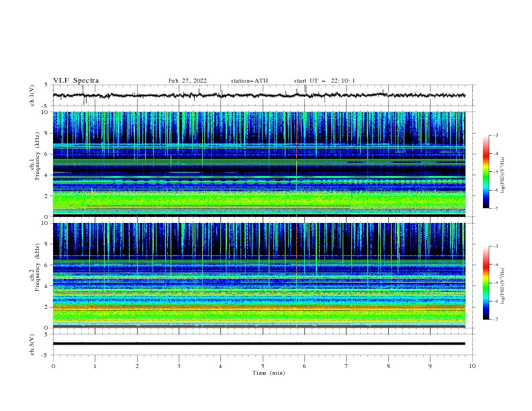Click the ch.2 colorbar "log(PSD)(V²/Hz)" label

(x=503, y=286)
